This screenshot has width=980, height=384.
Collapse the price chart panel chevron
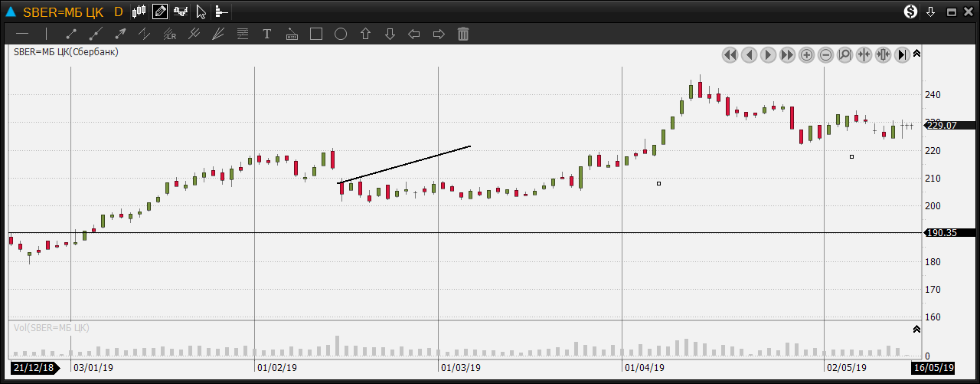click(x=917, y=54)
